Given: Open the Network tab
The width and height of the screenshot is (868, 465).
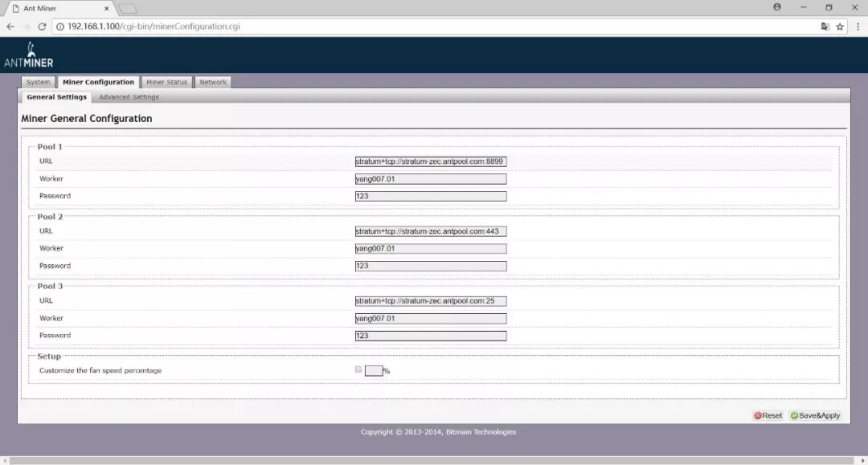Looking at the screenshot, I should [x=213, y=82].
